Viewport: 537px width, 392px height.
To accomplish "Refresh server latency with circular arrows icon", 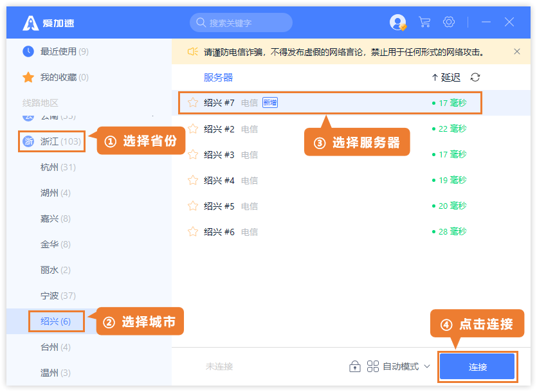I will 475,77.
